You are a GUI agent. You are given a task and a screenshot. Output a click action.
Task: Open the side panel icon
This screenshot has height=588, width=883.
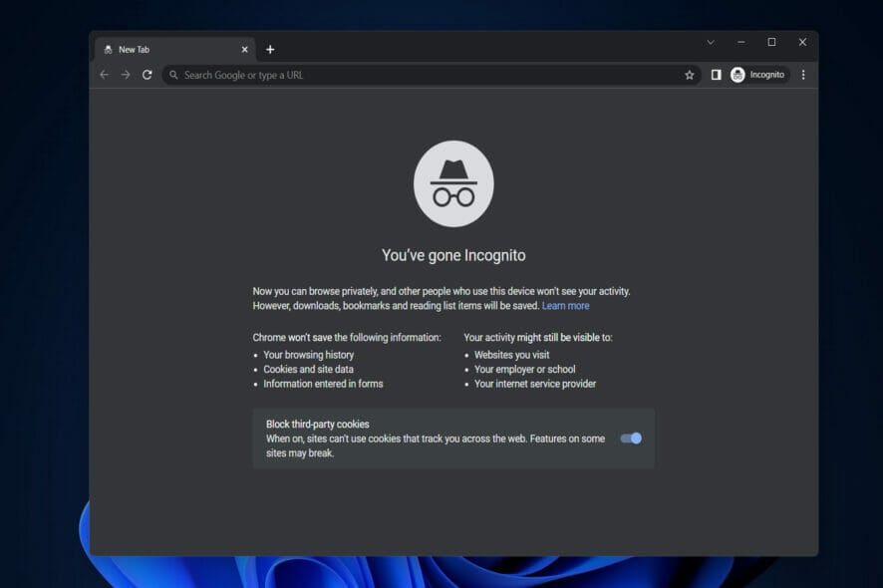pos(716,75)
